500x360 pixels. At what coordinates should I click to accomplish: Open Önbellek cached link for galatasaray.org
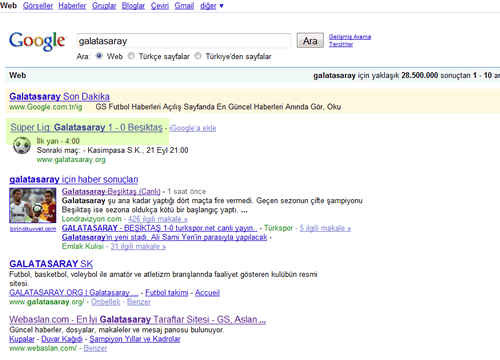coord(105,302)
